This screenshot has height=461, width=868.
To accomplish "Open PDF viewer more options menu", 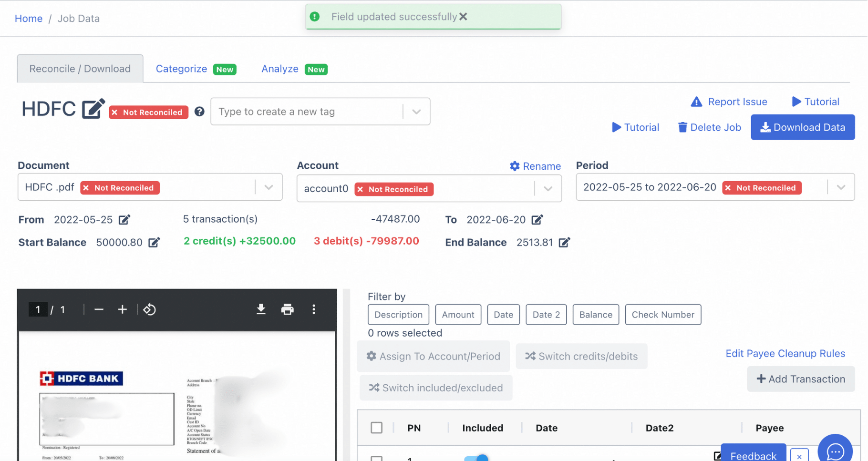I will point(314,309).
